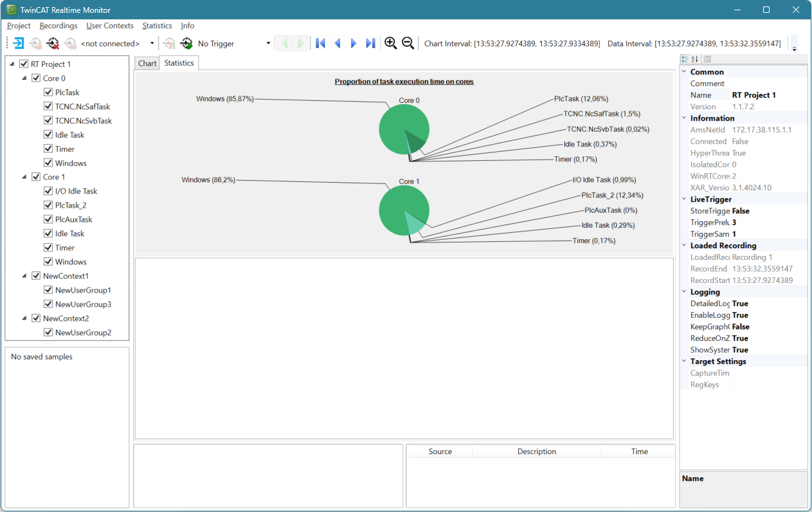Click the TwinCAT app icon in title bar
812x512 pixels.
[12, 10]
